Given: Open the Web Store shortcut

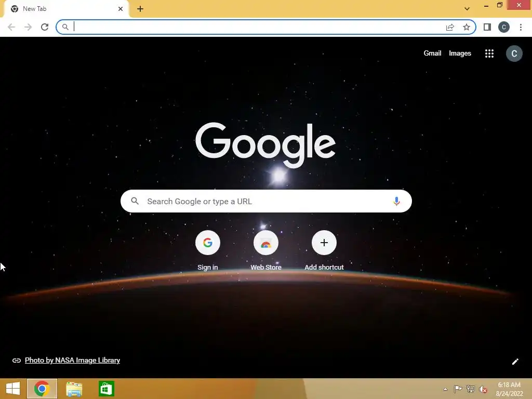Looking at the screenshot, I should click(266, 250).
